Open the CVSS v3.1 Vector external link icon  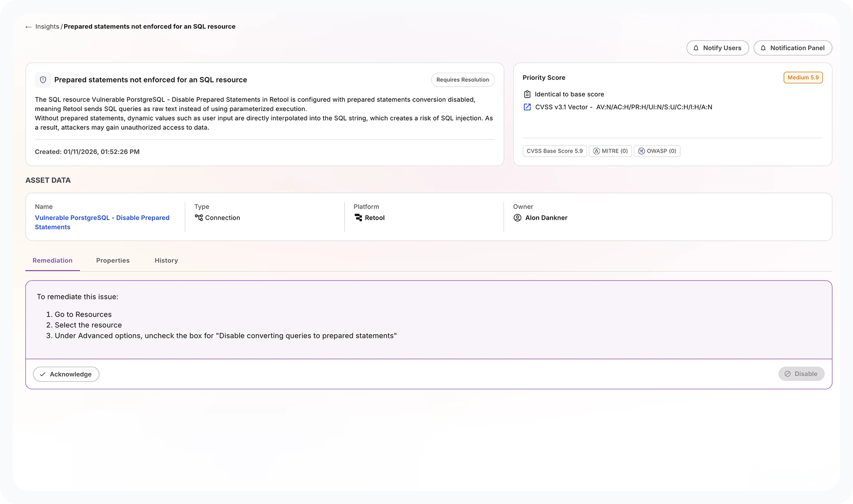pyautogui.click(x=527, y=107)
